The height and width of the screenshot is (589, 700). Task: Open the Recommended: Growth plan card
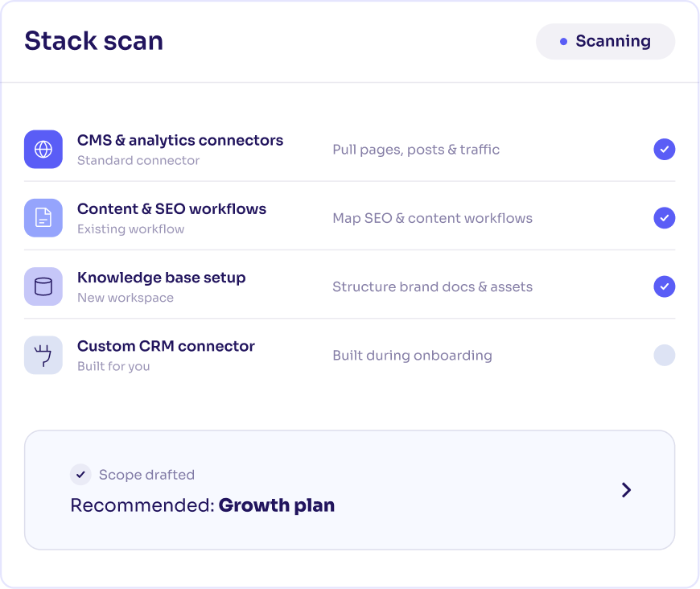pos(349,490)
